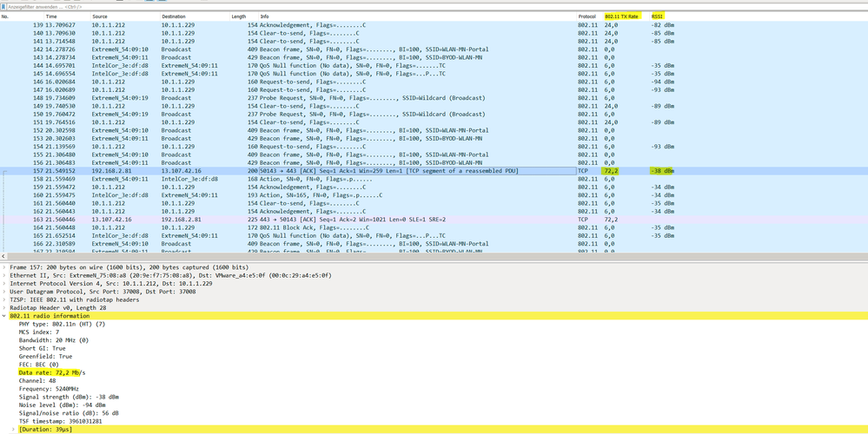Expand the Internet Protocol Version 4 section
This screenshot has width=868, height=434.
coord(4,283)
